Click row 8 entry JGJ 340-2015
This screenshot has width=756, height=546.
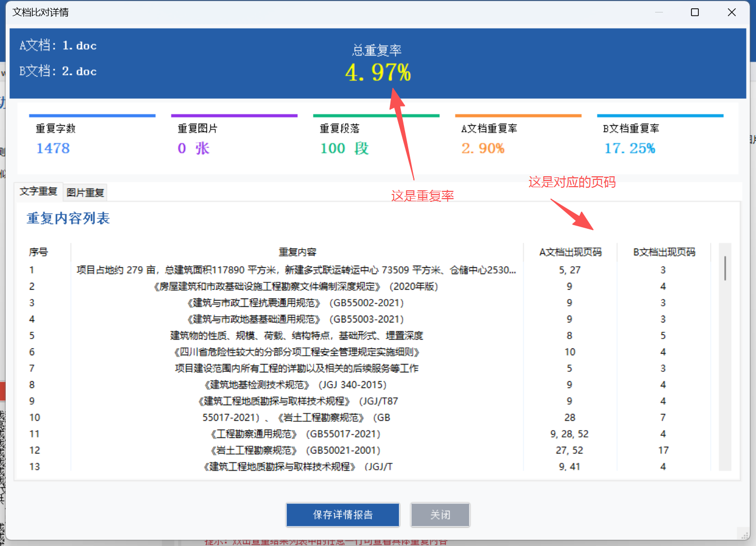(x=296, y=385)
